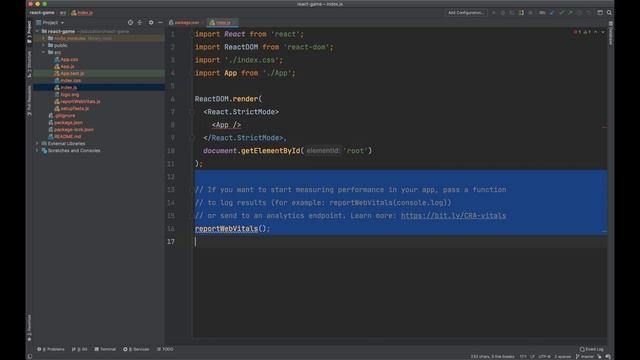The width and height of the screenshot is (640, 360).
Task: Open the Project view selector dropdown
Action: click(x=50, y=23)
